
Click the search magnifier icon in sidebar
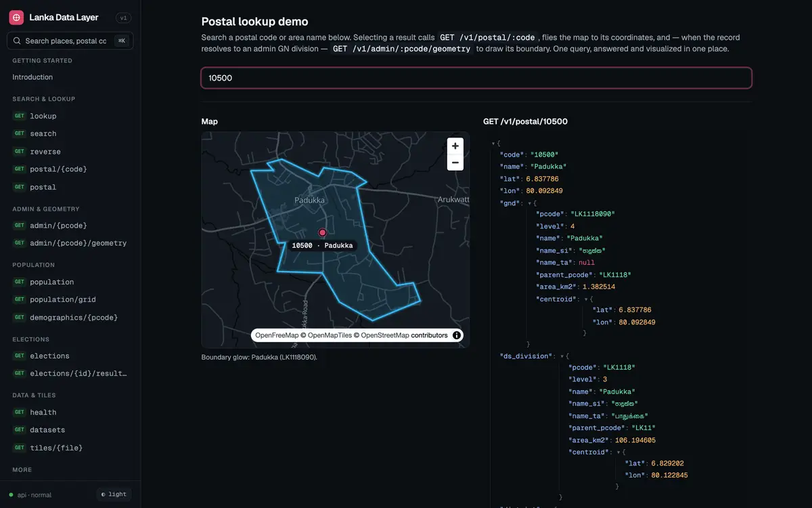click(17, 41)
